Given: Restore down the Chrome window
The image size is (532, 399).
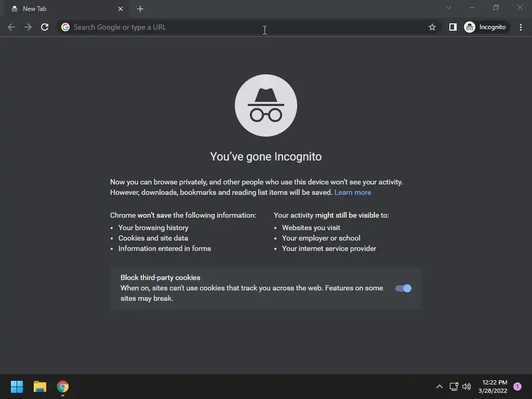Looking at the screenshot, I should click(496, 7).
